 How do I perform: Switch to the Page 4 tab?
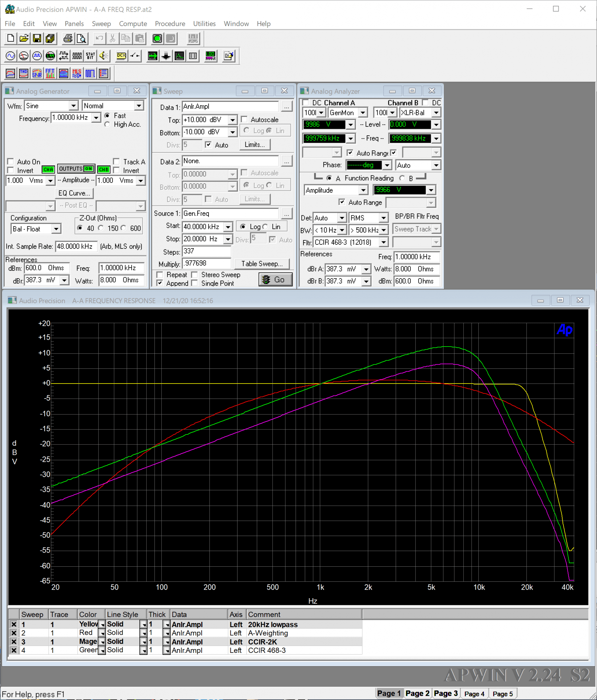point(474,694)
